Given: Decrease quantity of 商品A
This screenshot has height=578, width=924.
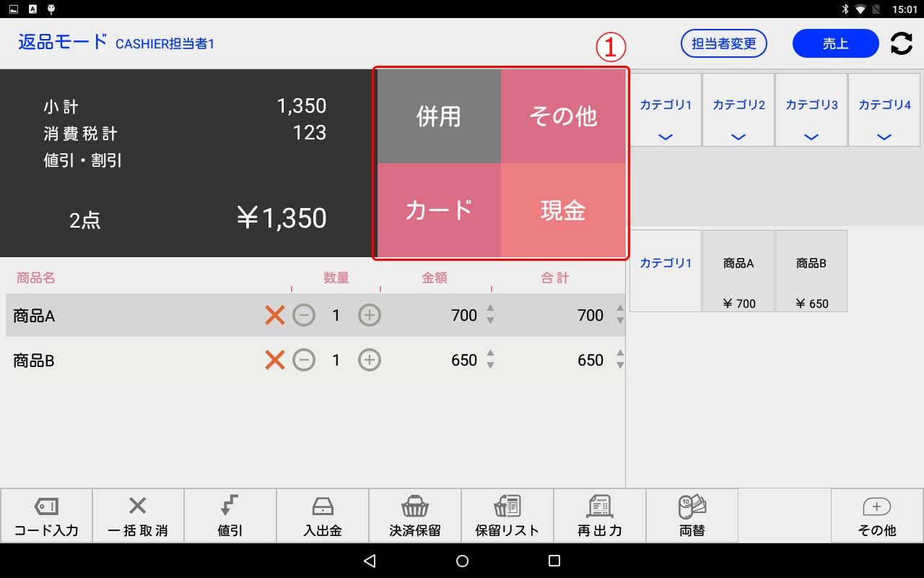Looking at the screenshot, I should pyautogui.click(x=304, y=315).
